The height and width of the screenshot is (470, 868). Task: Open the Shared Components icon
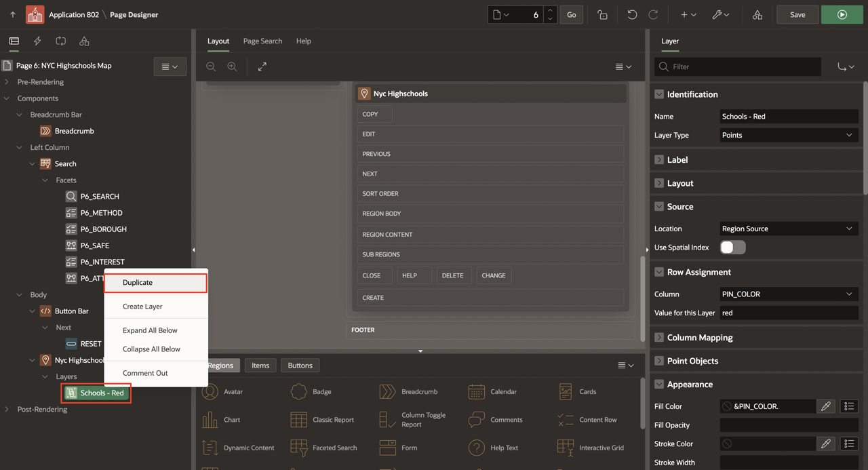point(757,14)
